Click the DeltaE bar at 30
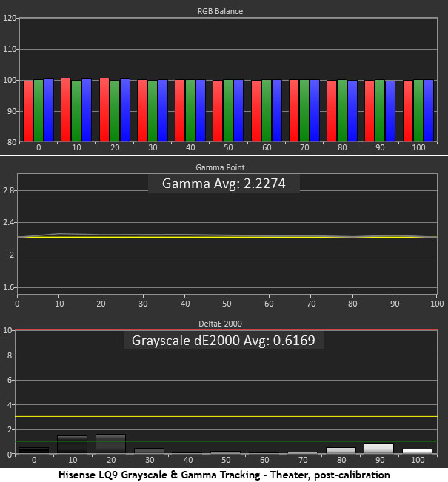 (149, 451)
